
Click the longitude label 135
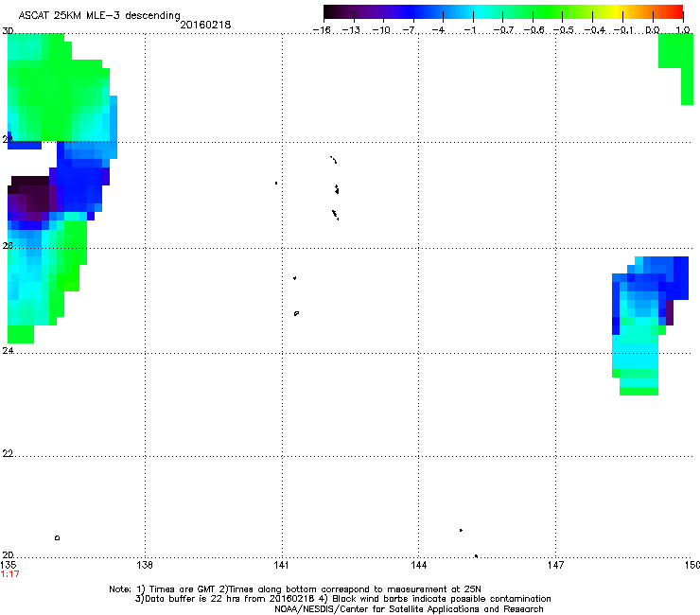(x=8, y=565)
